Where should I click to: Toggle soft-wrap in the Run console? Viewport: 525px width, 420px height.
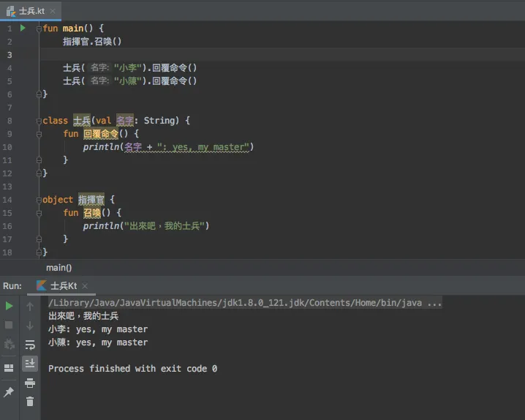click(30, 345)
